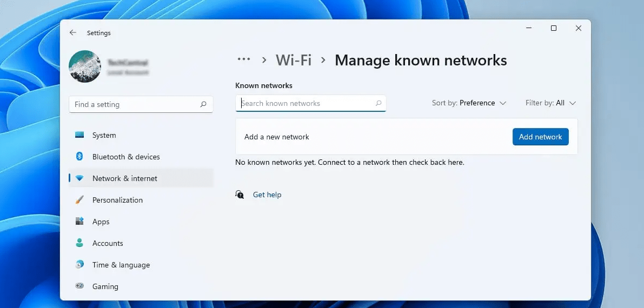Click the Bluetooth icon in sidebar
Viewport: 644px width, 308px height.
79,157
